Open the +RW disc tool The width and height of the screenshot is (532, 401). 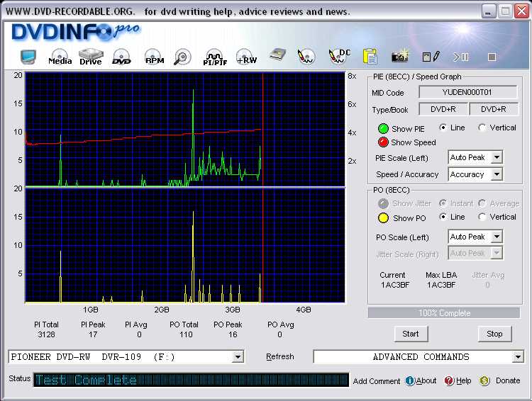(246, 57)
